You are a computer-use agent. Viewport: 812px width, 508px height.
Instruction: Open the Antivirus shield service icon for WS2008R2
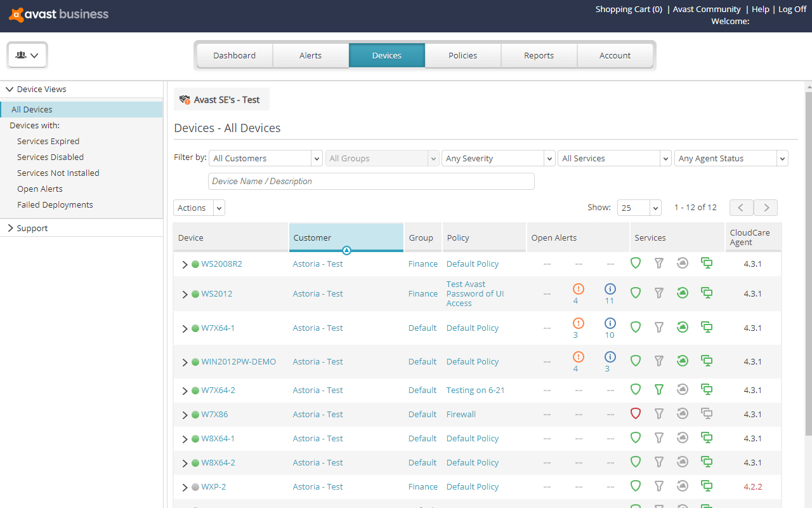[x=636, y=263]
